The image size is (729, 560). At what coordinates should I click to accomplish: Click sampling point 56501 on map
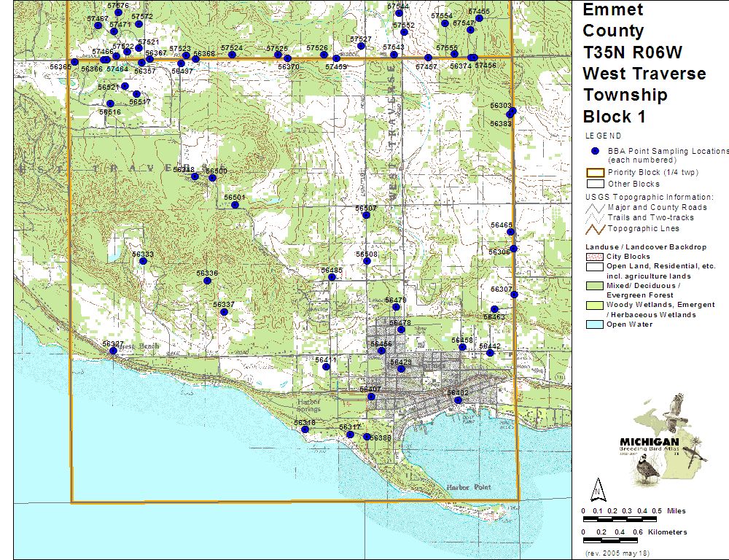point(235,205)
